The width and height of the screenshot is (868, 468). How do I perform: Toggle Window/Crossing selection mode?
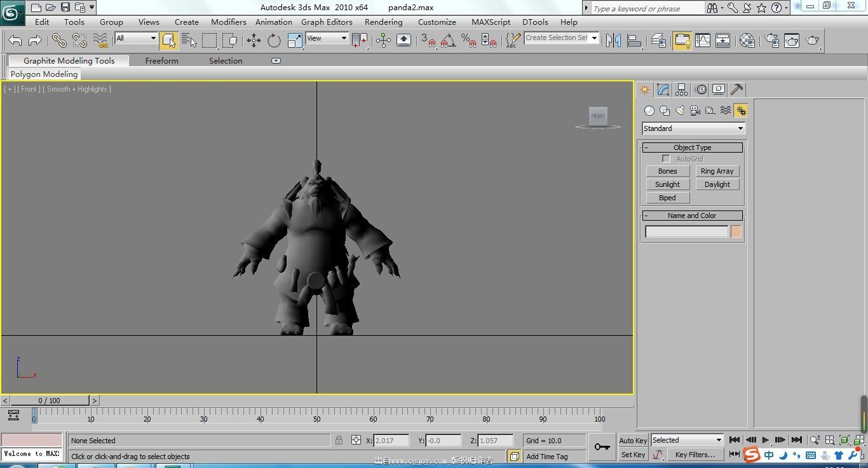[230, 41]
